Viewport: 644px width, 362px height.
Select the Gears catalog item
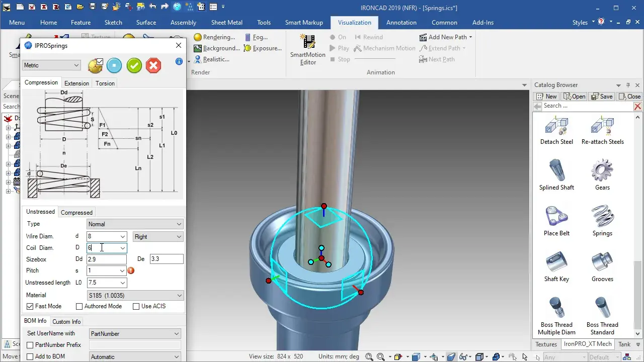click(602, 174)
